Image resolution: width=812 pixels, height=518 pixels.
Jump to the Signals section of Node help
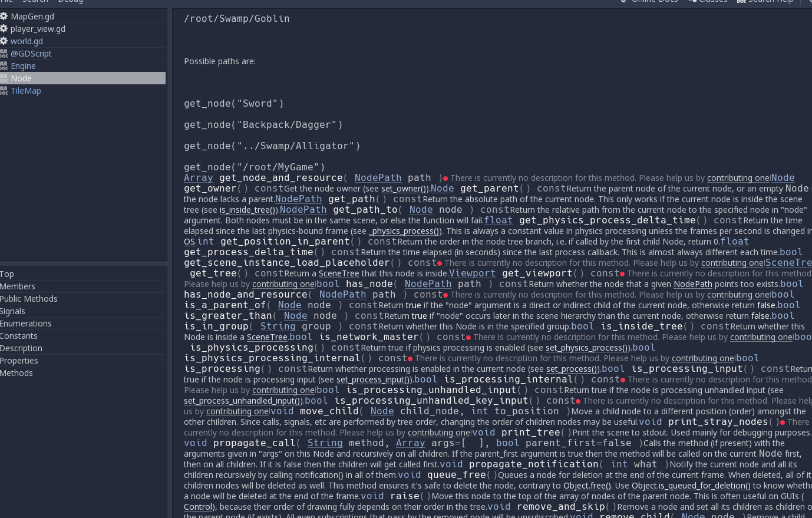[x=13, y=311]
